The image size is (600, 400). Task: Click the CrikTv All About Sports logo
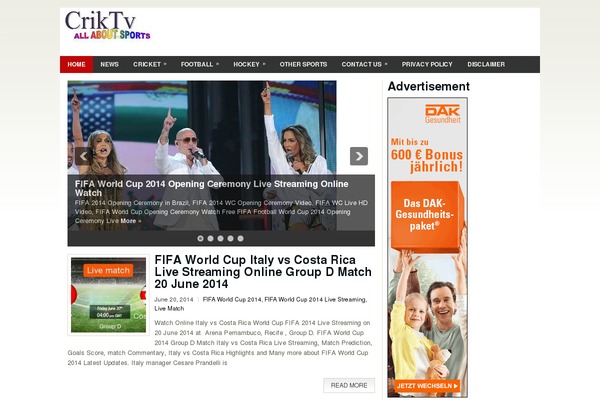(x=108, y=25)
